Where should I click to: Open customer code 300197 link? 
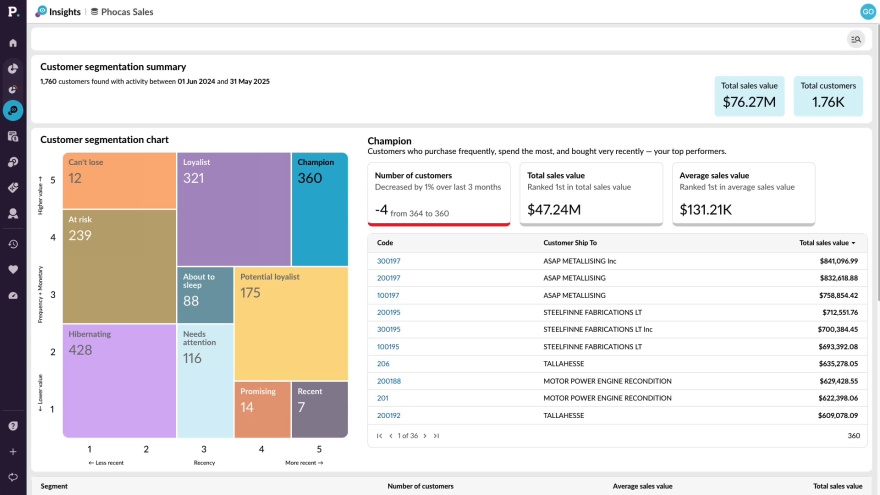(388, 261)
